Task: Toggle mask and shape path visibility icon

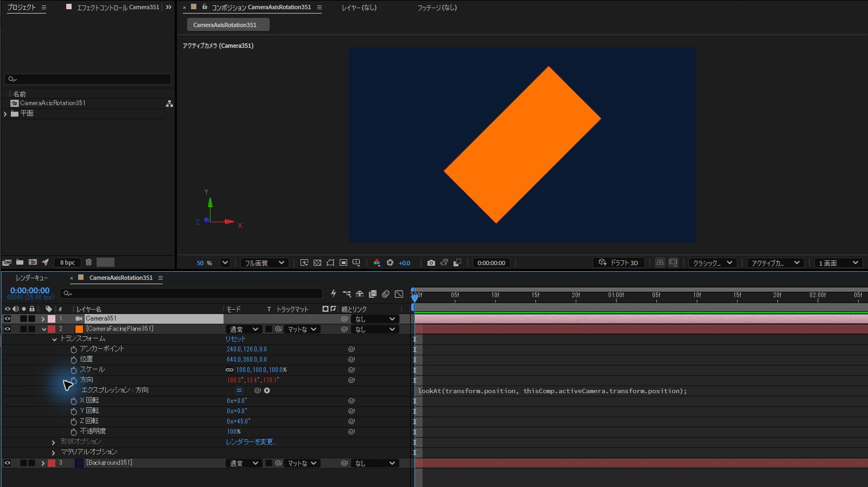Action: [x=330, y=263]
